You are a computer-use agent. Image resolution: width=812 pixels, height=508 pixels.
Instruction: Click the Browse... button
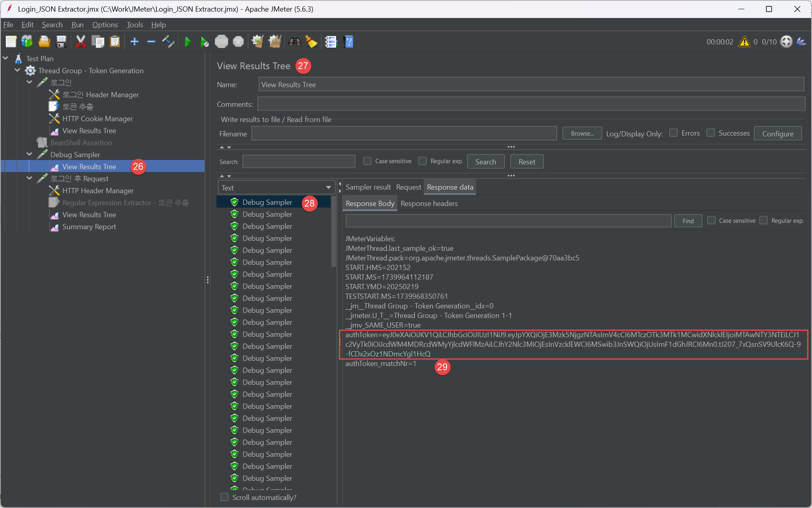tap(582, 134)
